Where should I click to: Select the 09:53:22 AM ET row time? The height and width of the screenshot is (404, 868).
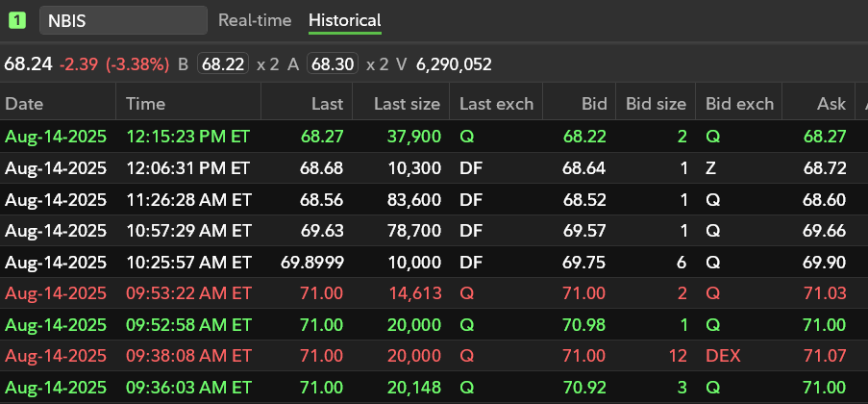188,292
